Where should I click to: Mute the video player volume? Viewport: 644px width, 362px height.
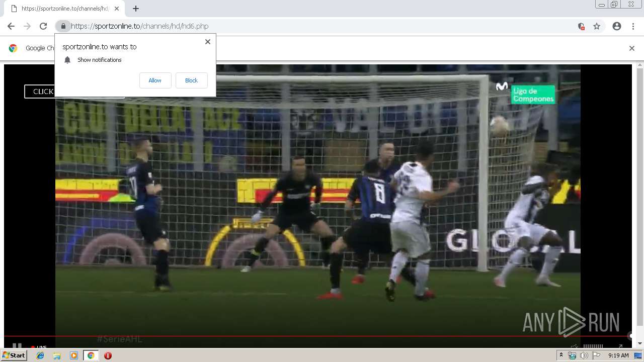pyautogui.click(x=574, y=346)
